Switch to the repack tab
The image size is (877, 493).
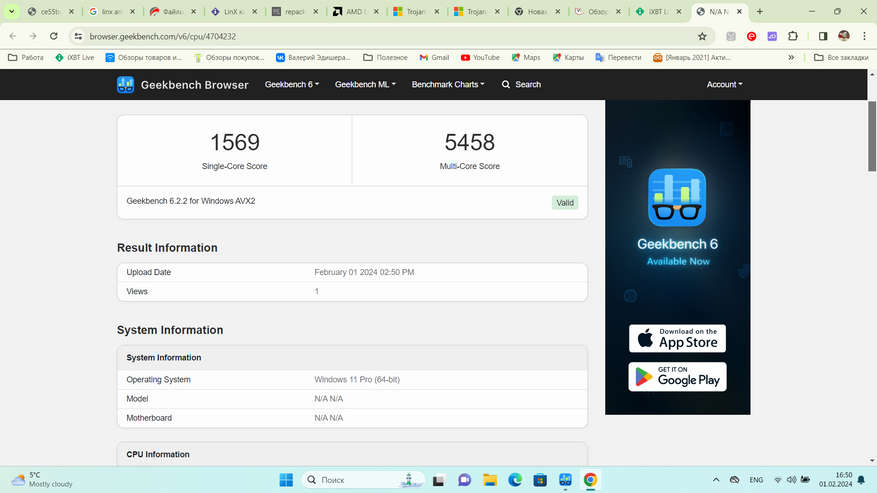[x=294, y=11]
